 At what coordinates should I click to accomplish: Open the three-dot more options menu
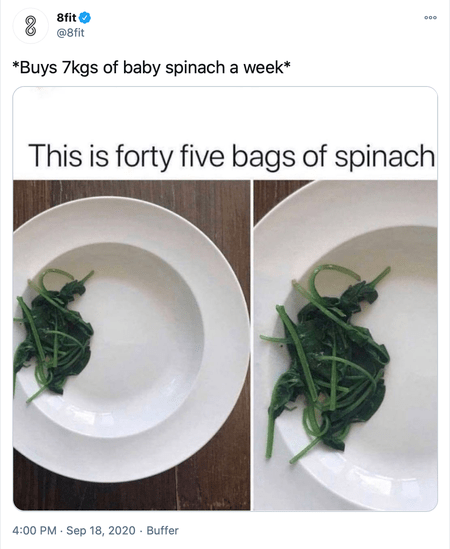430,18
